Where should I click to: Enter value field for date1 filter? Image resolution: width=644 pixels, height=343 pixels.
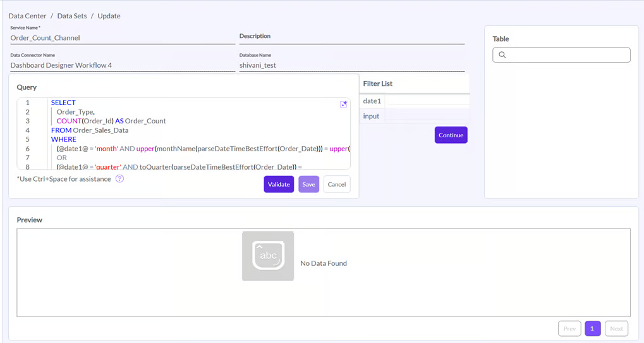point(427,101)
